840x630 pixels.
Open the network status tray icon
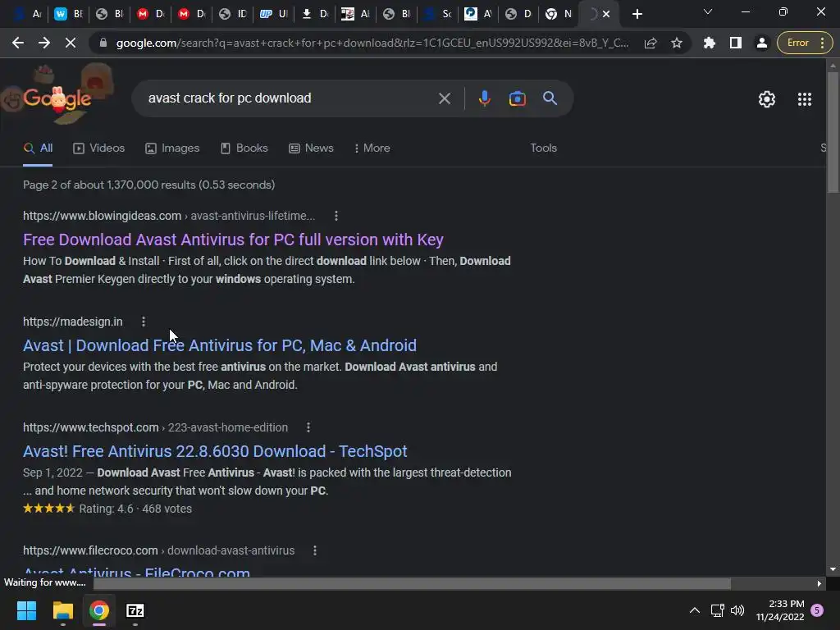tap(717, 610)
